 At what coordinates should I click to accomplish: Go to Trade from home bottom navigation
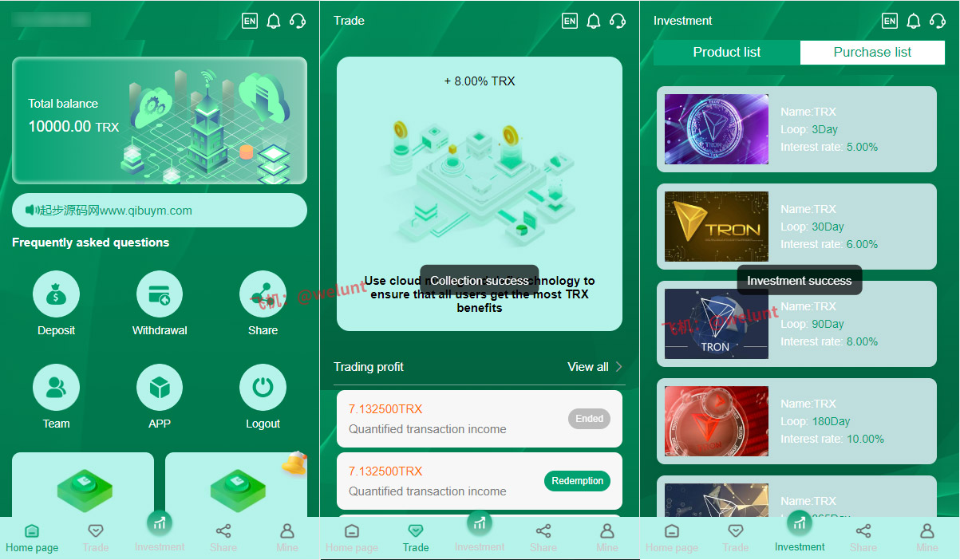pos(96,538)
